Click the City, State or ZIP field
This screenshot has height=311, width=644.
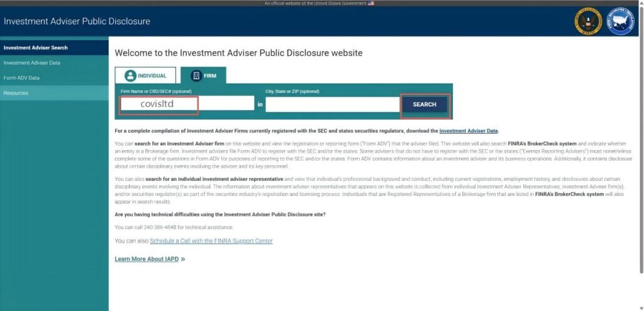coord(332,104)
